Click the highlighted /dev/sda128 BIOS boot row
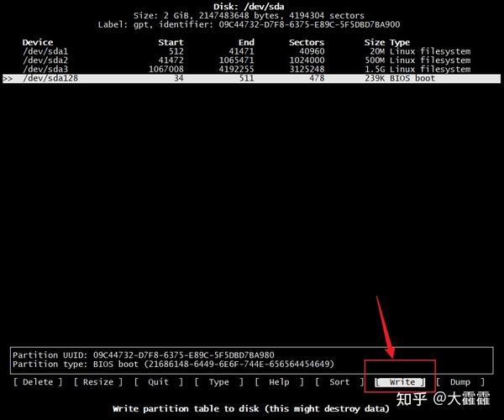Screen dimensions: 504x420 pyautogui.click(x=251, y=78)
